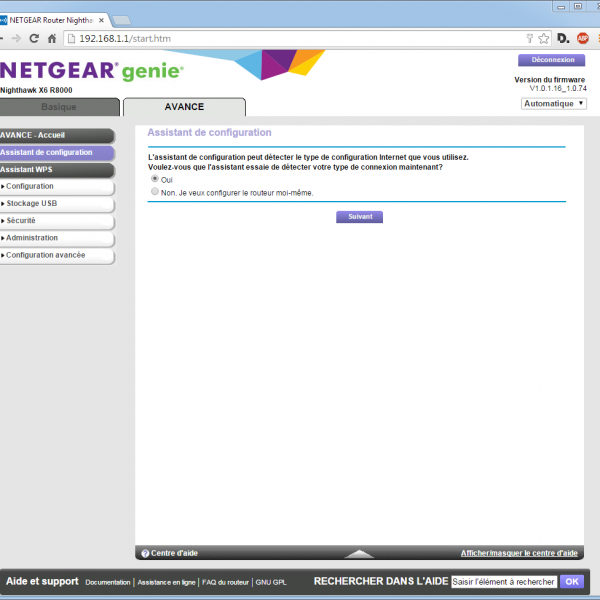Open the Adblock Plus extension icon
600x600 pixels.
coord(582,38)
